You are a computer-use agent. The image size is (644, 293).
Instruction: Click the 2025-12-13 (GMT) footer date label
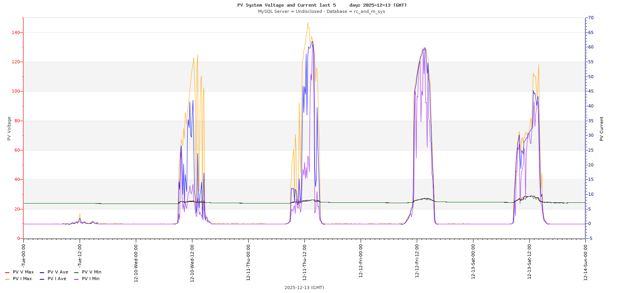(x=304, y=288)
